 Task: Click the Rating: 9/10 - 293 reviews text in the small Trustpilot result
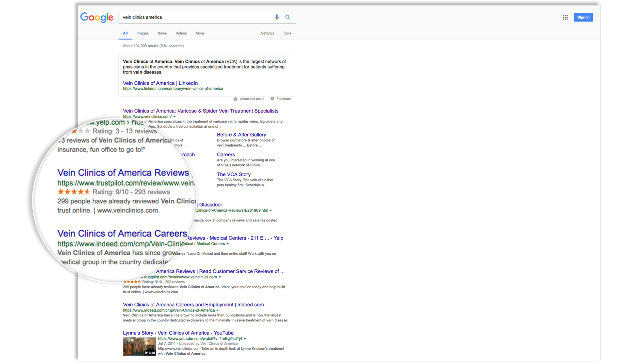(163, 282)
